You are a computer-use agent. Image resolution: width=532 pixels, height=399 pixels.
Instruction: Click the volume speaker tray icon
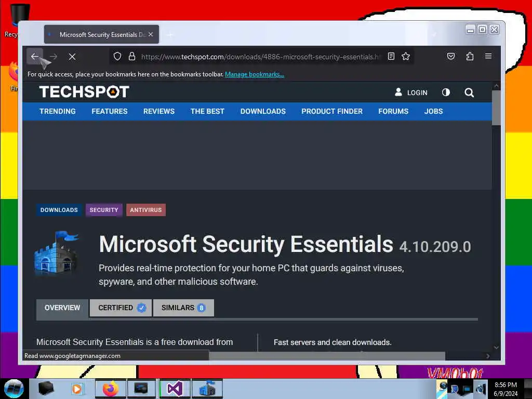tap(481, 389)
